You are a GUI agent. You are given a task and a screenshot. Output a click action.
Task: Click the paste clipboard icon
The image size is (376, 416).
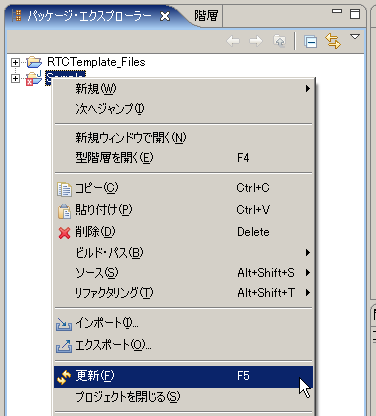coord(64,211)
